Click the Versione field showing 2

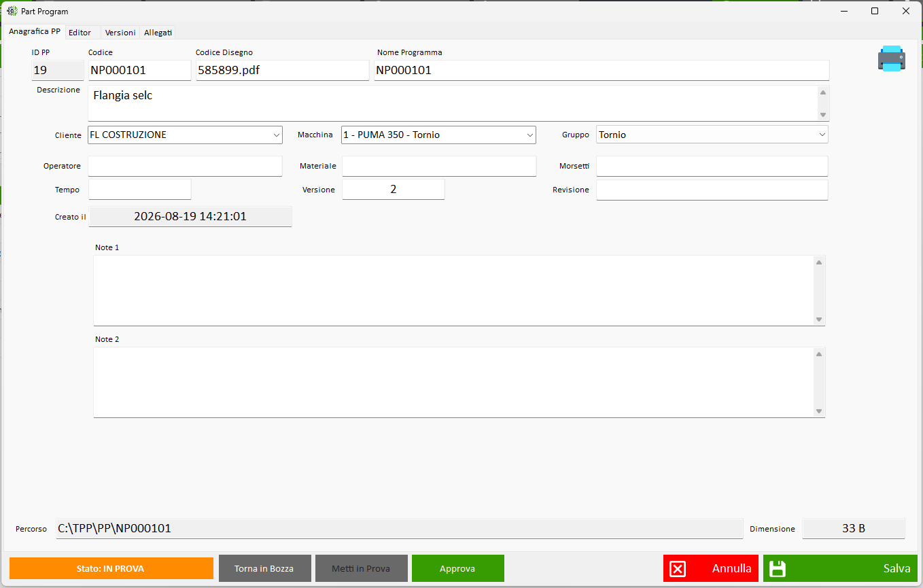coord(394,190)
